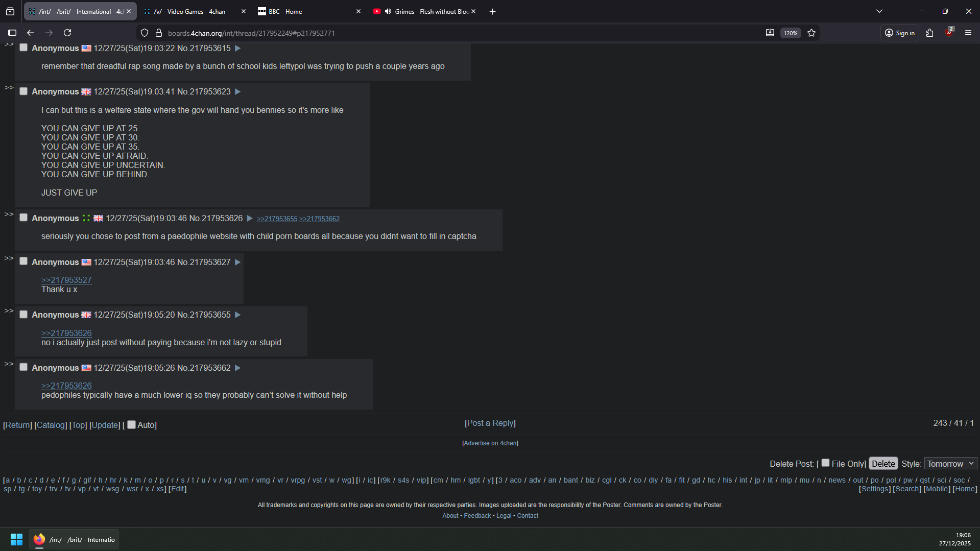Image resolution: width=980 pixels, height=551 pixels.
Task: Click the Return navigation link
Action: 17,425
